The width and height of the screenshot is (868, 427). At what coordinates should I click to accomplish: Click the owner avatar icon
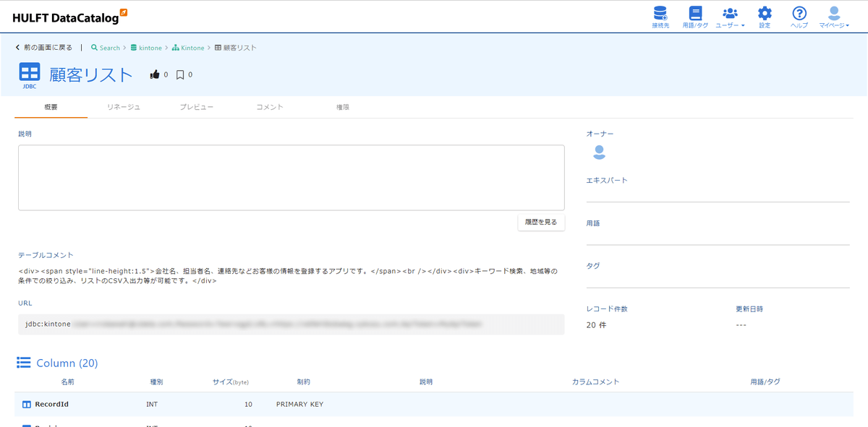coord(599,152)
